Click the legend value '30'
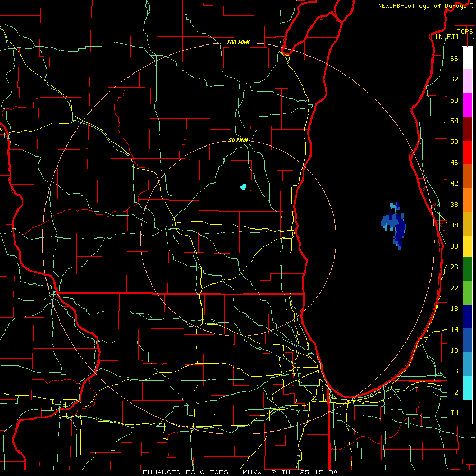 [x=454, y=246]
